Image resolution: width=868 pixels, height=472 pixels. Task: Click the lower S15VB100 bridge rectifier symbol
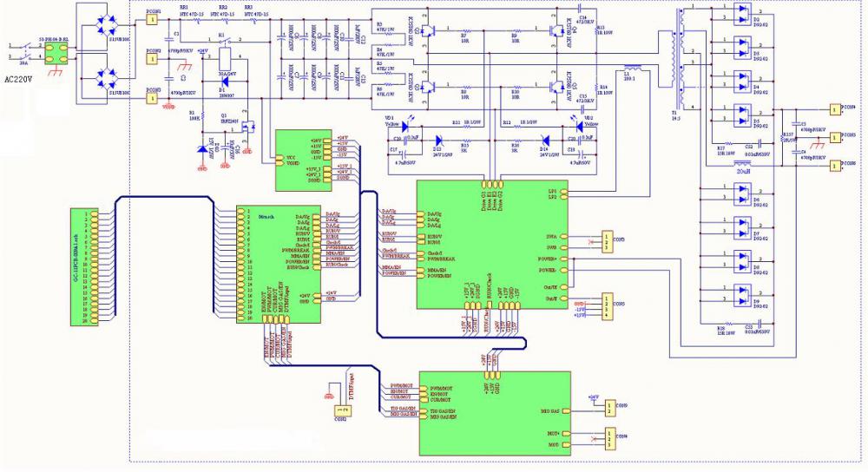[x=105, y=77]
